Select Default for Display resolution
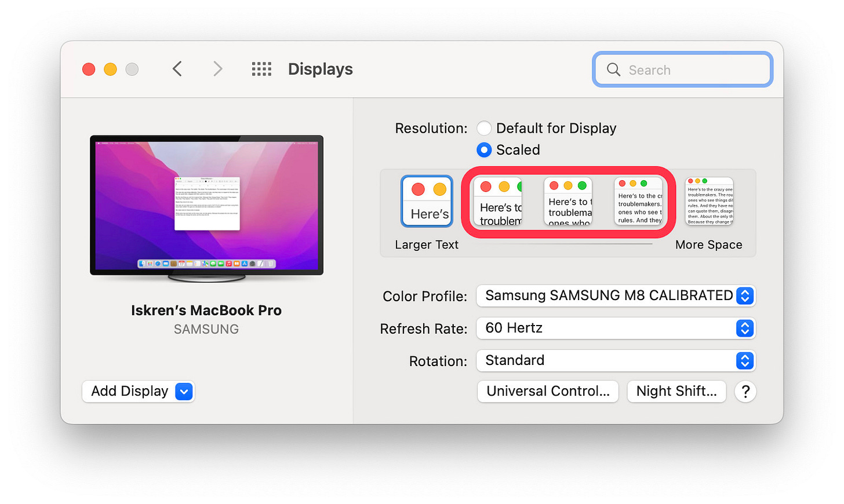The width and height of the screenshot is (844, 504). (484, 128)
